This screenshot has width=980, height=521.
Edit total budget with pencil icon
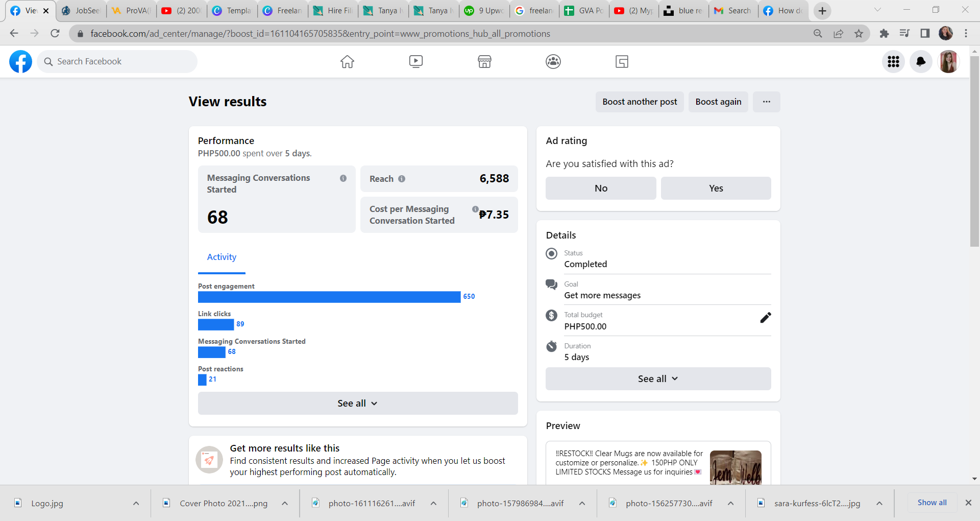[765, 318]
